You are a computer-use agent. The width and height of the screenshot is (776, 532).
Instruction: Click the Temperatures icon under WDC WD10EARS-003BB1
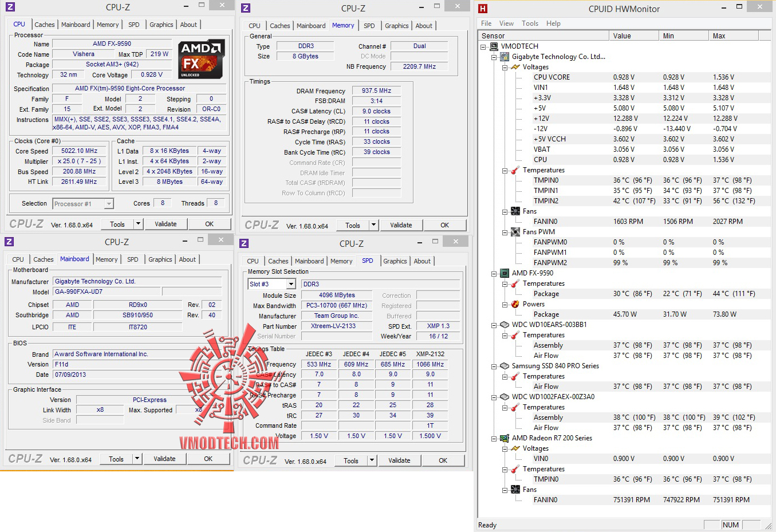(515, 335)
